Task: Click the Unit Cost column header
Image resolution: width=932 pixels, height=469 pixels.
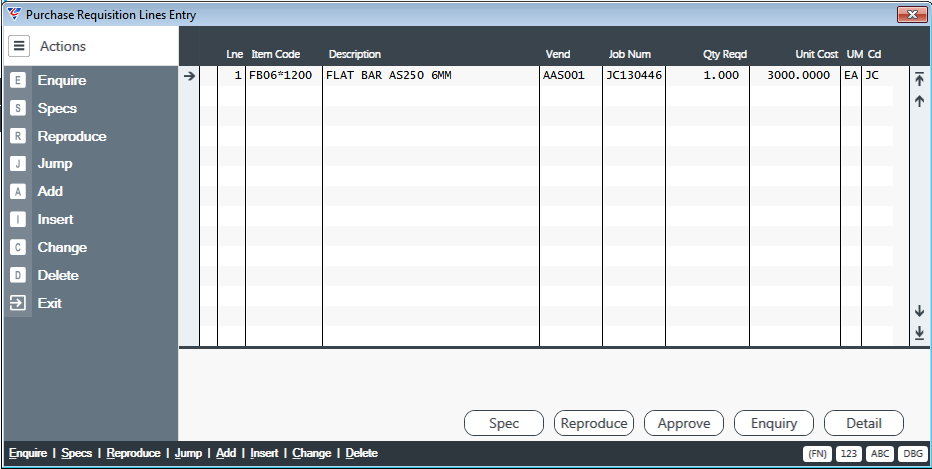Action: pyautogui.click(x=817, y=54)
